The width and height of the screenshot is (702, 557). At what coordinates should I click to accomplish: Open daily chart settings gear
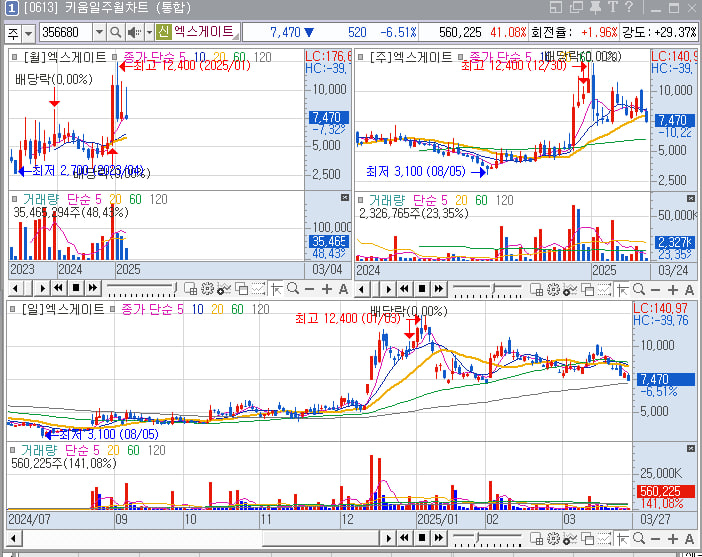553,539
